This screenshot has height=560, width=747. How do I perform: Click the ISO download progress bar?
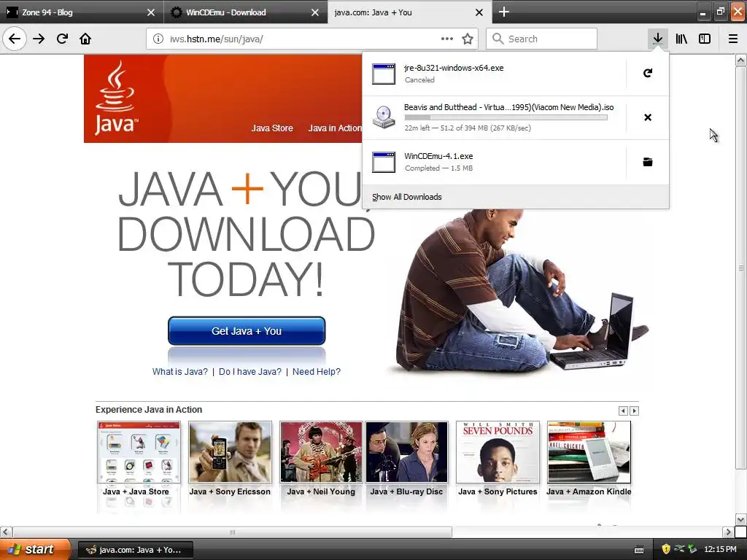pyautogui.click(x=506, y=117)
